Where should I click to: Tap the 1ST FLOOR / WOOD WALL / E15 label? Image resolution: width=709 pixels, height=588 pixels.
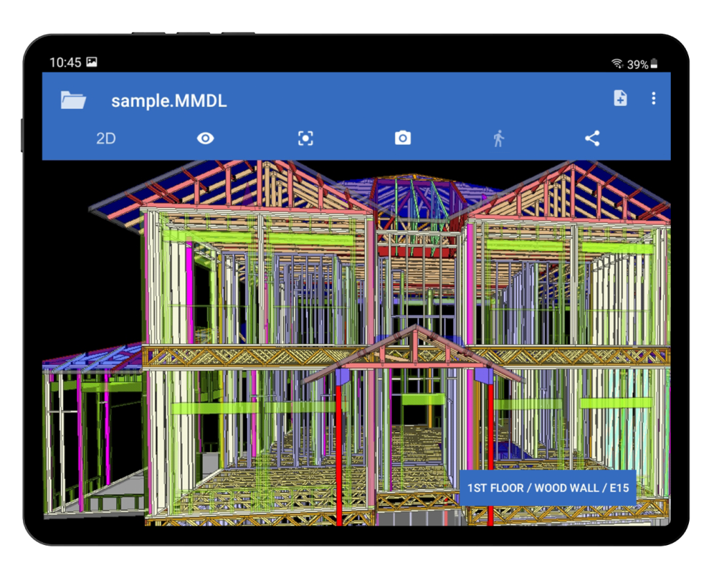pyautogui.click(x=548, y=488)
